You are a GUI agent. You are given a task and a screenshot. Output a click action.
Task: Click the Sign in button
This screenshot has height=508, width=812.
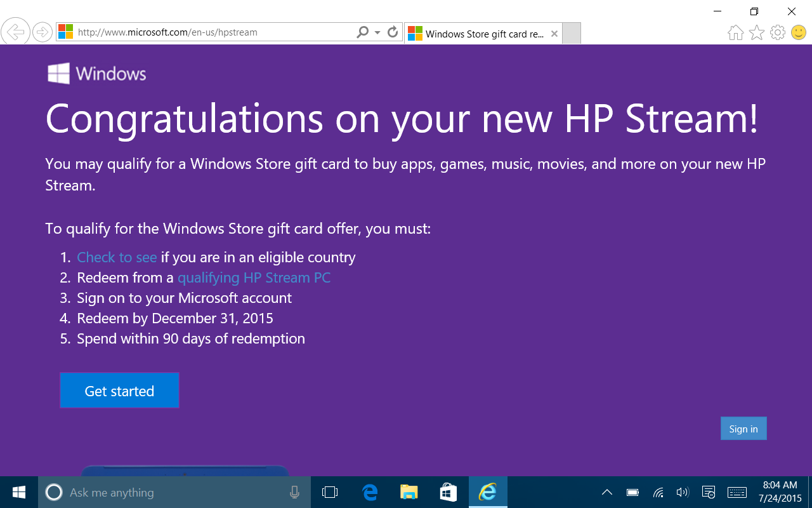tap(743, 429)
